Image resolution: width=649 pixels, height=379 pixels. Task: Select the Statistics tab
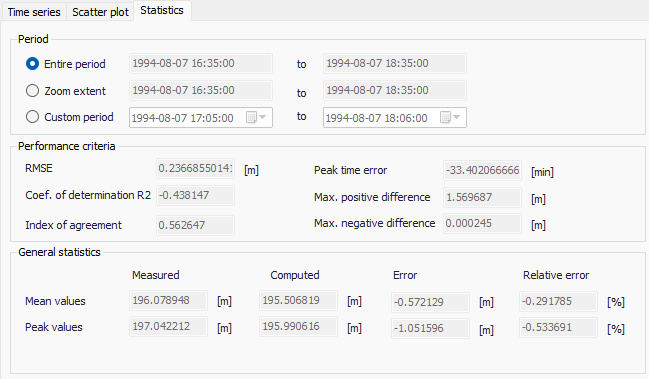click(162, 10)
